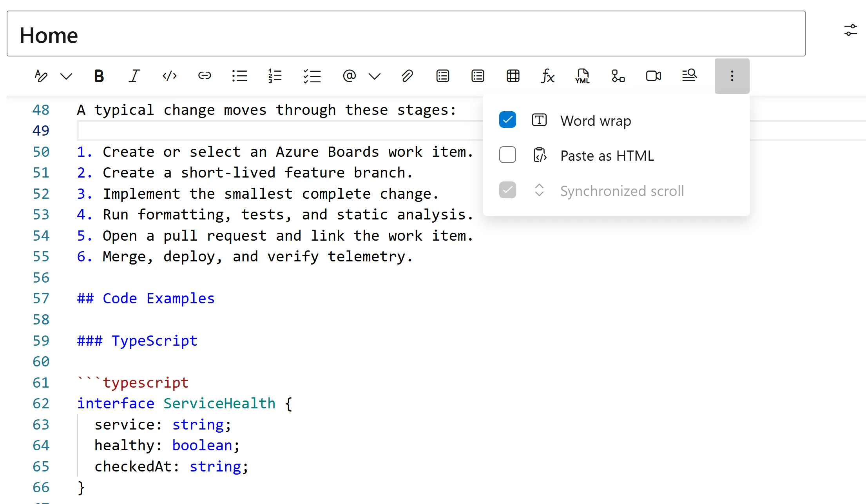Add a bulleted list
This screenshot has width=866, height=504.
[x=239, y=76]
